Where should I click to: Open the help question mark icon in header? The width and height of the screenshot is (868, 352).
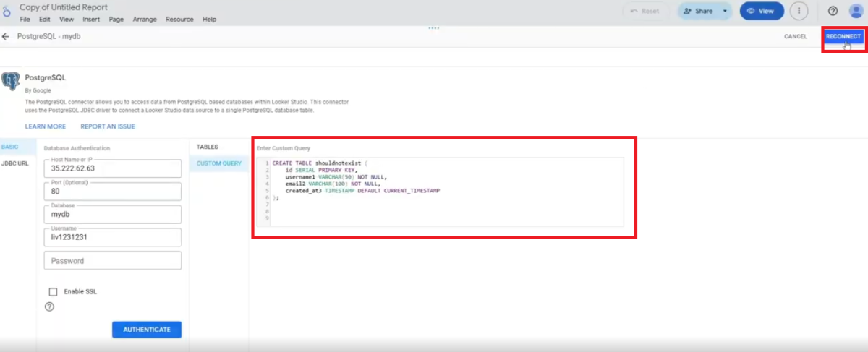coord(833,11)
